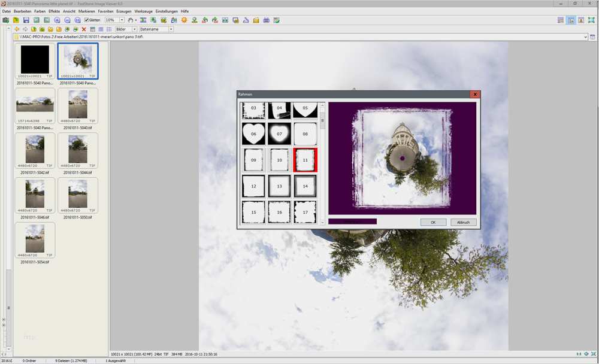Click the orange sun color adjustment icon
This screenshot has width=599, height=364.
[x=184, y=20]
